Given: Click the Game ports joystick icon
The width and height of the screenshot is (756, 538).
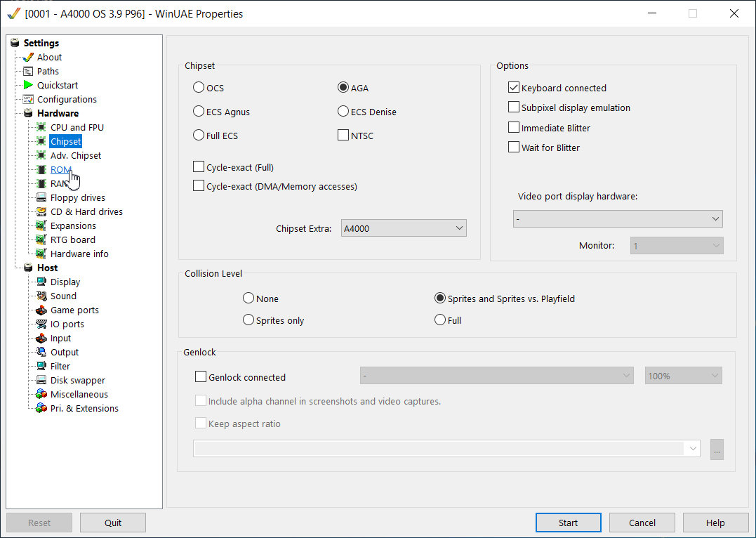Looking at the screenshot, I should [42, 310].
